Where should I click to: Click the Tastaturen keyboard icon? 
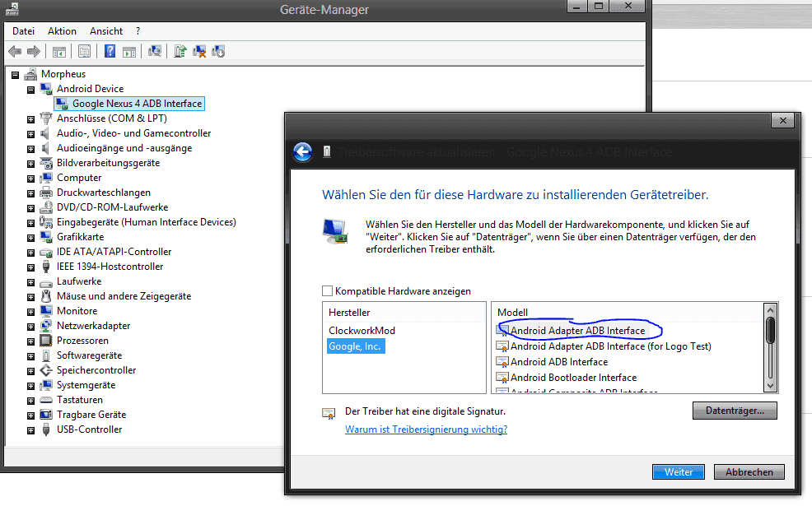(46, 400)
